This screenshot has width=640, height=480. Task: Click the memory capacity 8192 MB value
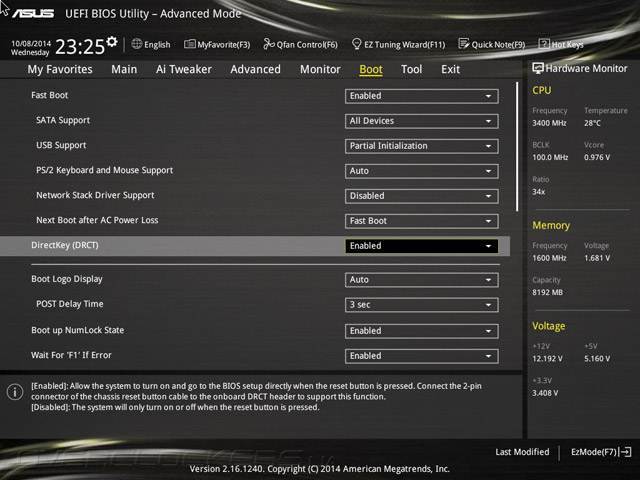pos(547,292)
